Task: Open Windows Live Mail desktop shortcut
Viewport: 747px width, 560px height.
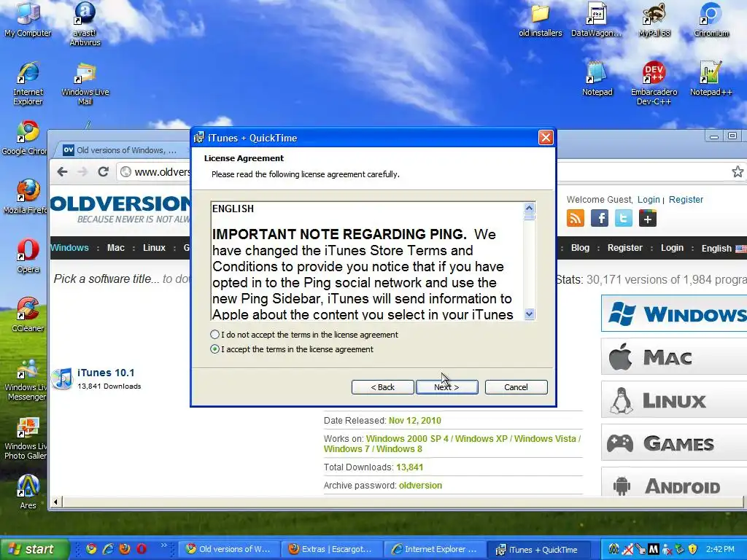Action: pyautogui.click(x=85, y=83)
